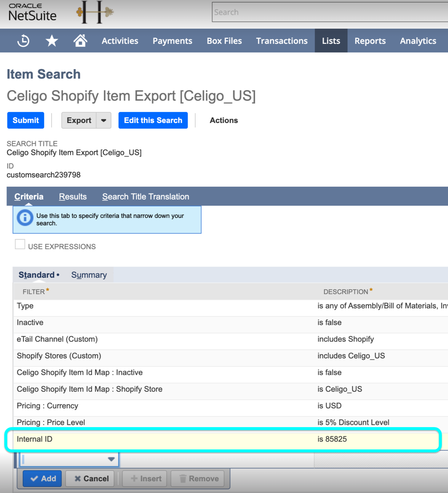Viewport: 448px width, 493px height.
Task: Open the new filter field dropdown
Action: (x=111, y=459)
